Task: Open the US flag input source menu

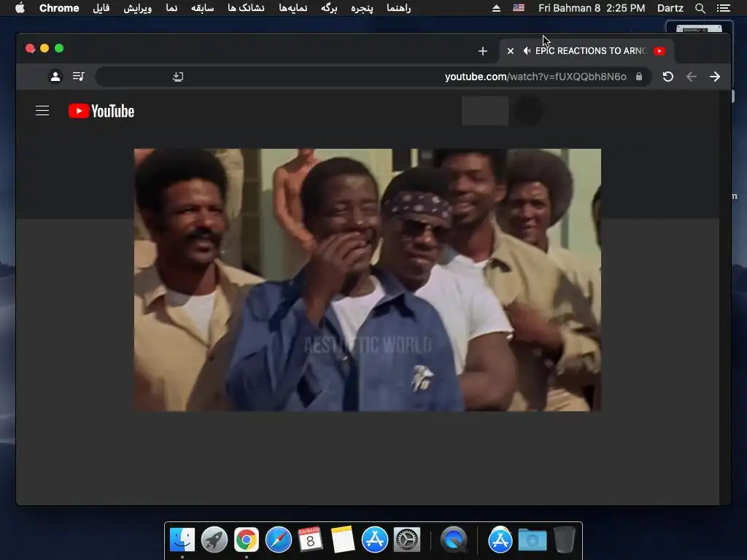Action: [x=519, y=8]
